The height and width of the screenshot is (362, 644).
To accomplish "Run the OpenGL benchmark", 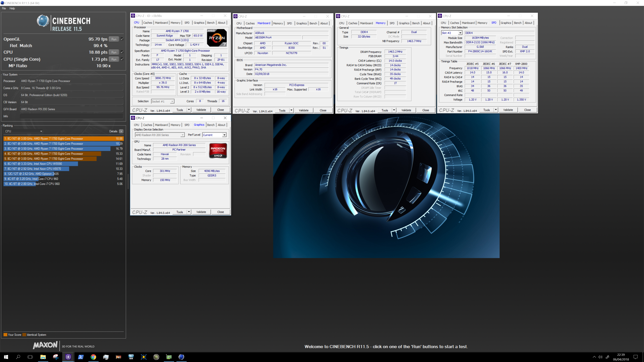I will [x=114, y=39].
